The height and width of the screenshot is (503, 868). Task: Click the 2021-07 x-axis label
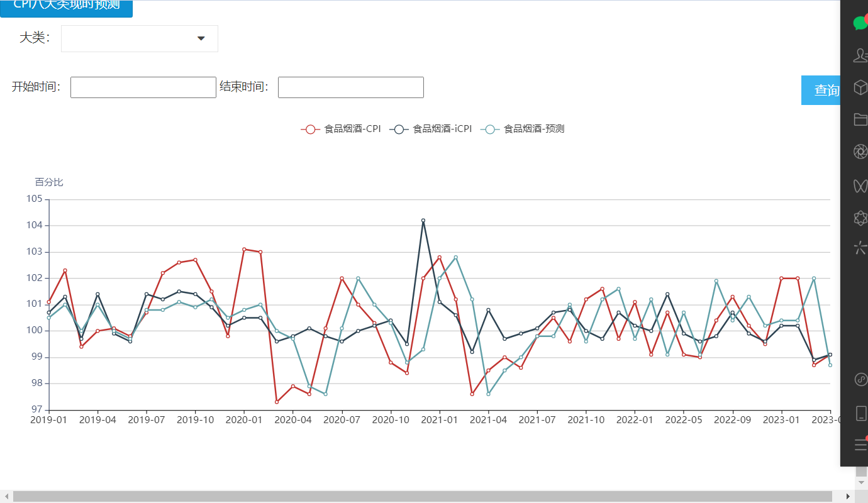coord(537,419)
